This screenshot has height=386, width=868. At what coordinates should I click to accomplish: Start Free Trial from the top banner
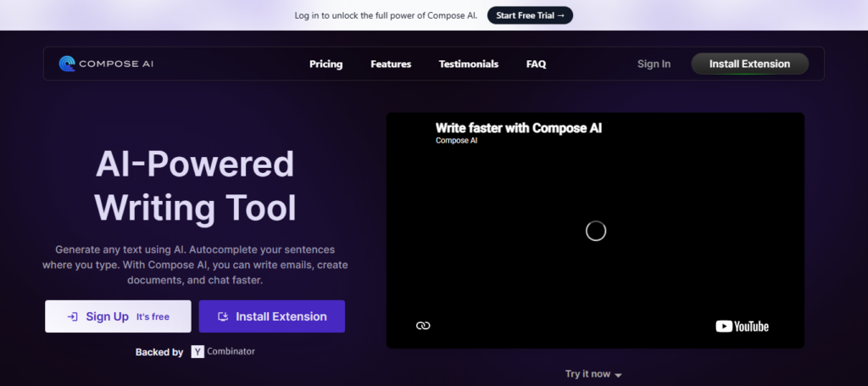530,15
